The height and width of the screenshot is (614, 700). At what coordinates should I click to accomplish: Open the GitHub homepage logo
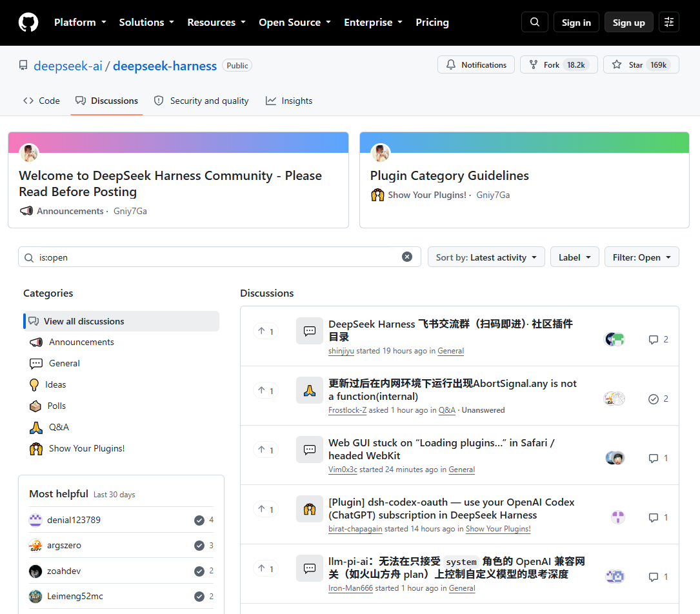click(28, 23)
